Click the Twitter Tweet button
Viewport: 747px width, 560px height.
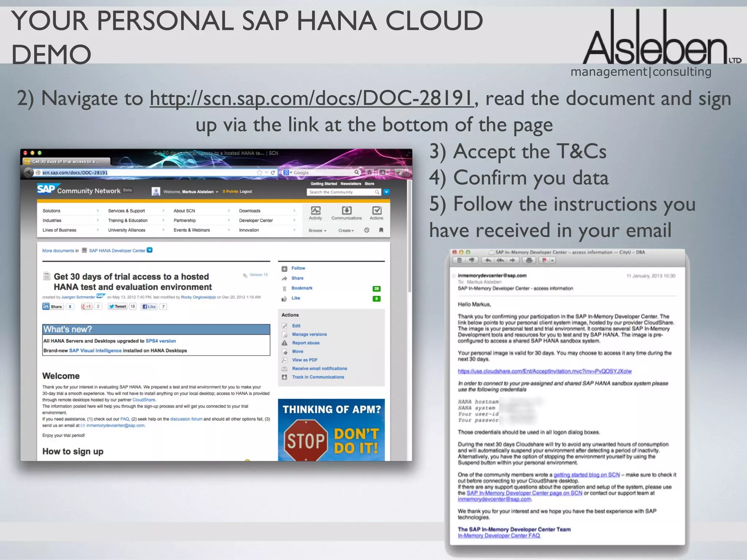coord(118,307)
